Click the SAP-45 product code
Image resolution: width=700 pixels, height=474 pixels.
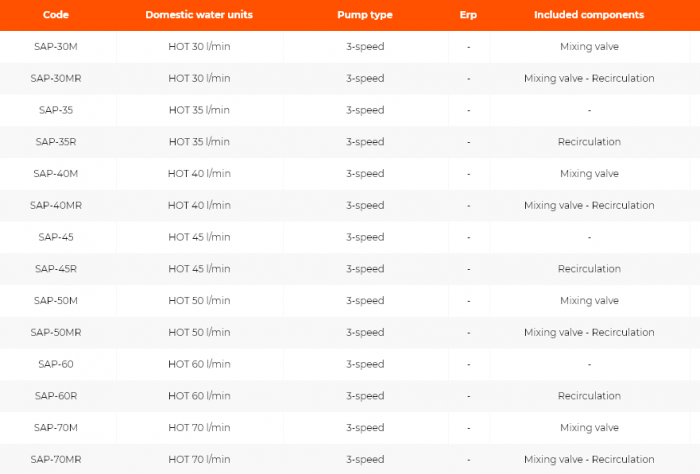56,237
